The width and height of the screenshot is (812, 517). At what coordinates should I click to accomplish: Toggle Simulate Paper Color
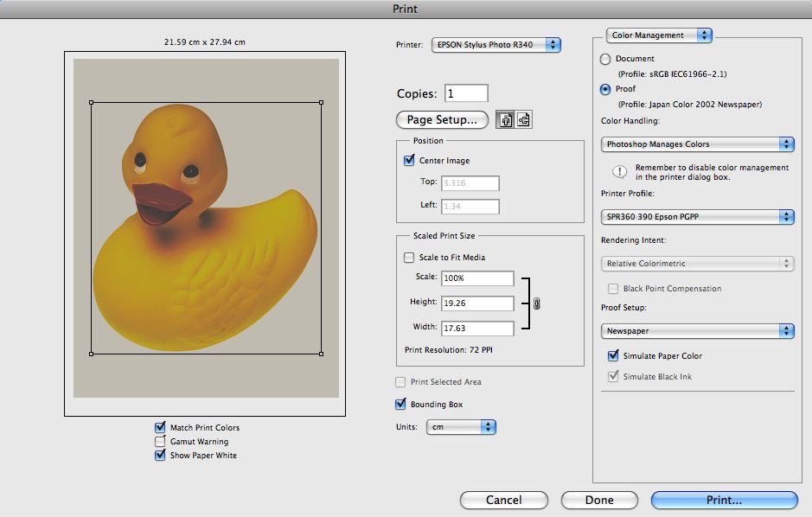[x=613, y=355]
